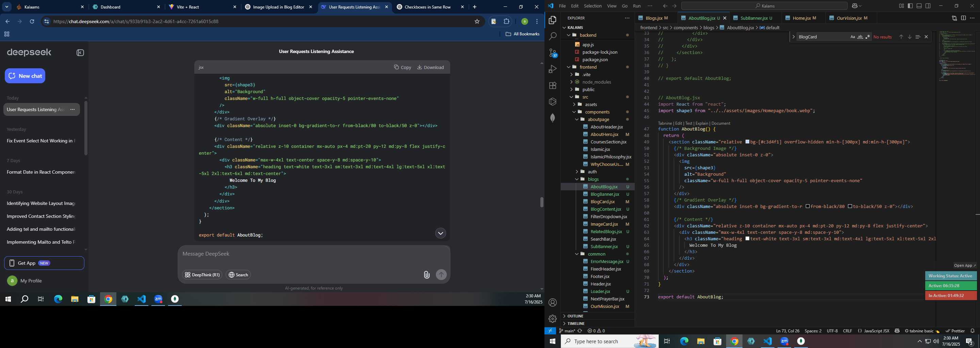The width and height of the screenshot is (980, 348).
Task: Open the Manage gear in VS Code
Action: [x=552, y=319]
